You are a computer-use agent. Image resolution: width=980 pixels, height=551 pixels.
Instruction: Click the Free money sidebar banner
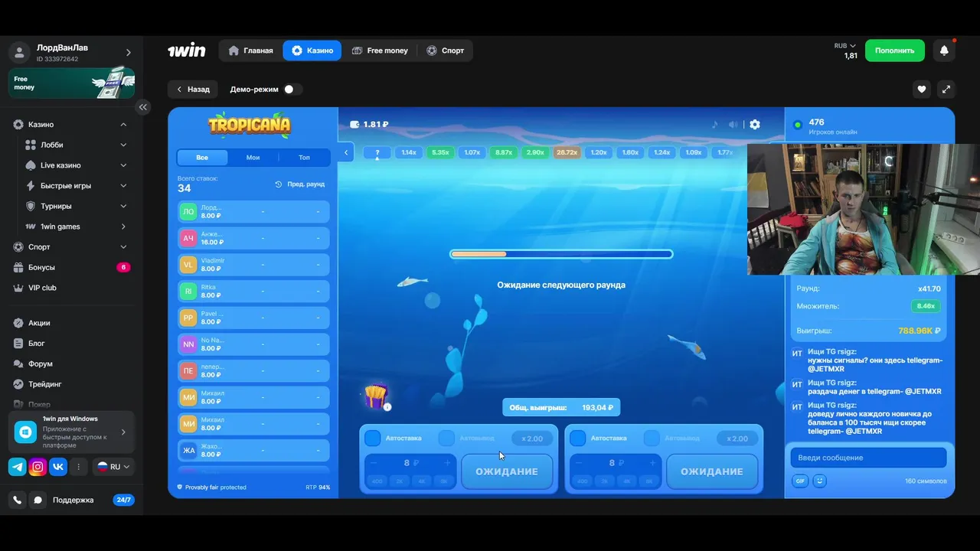[x=71, y=83]
